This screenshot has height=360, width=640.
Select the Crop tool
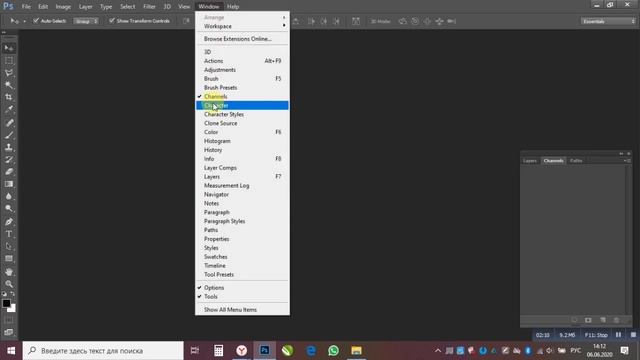[x=9, y=97]
